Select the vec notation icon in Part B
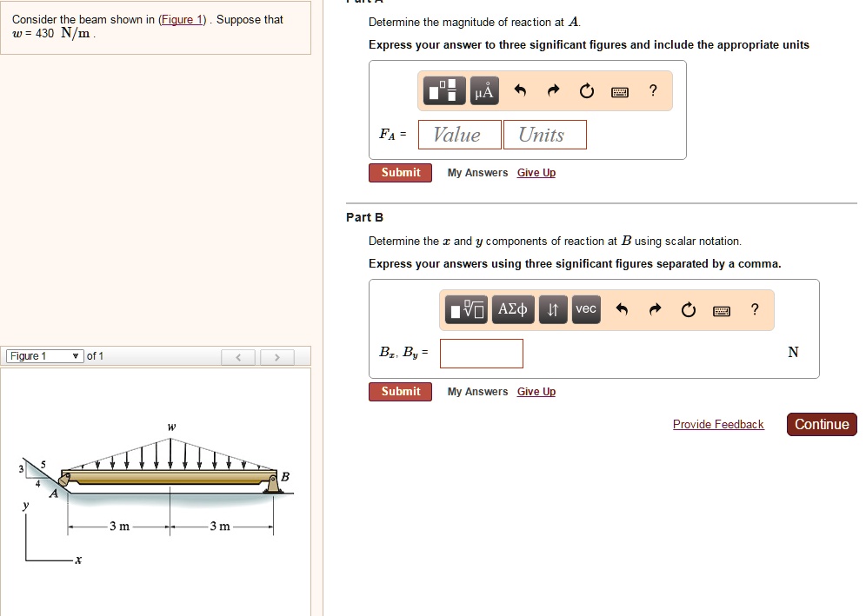Image resolution: width=866 pixels, height=616 pixels. (x=585, y=309)
